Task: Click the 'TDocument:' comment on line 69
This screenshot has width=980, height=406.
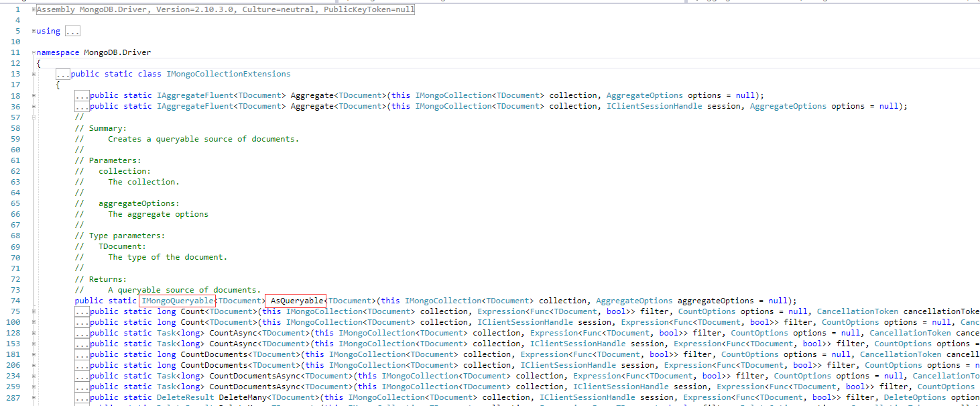Action: pos(123,246)
